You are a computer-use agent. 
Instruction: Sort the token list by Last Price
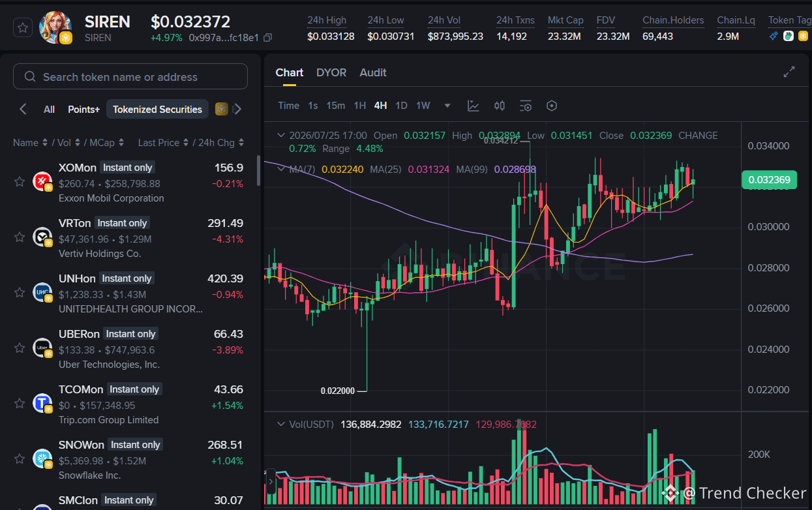[x=163, y=142]
